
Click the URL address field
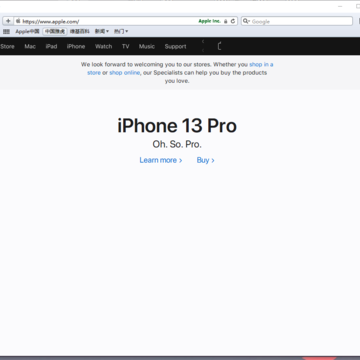point(126,21)
